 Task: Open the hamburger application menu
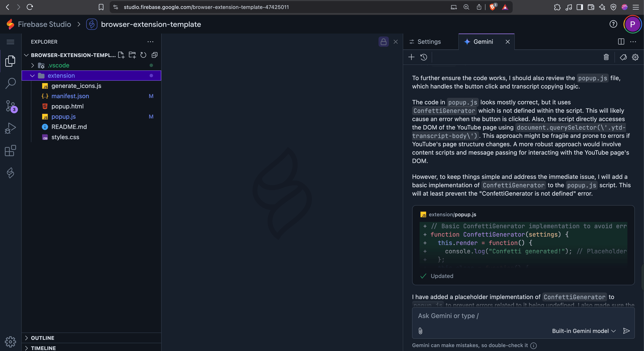10,42
